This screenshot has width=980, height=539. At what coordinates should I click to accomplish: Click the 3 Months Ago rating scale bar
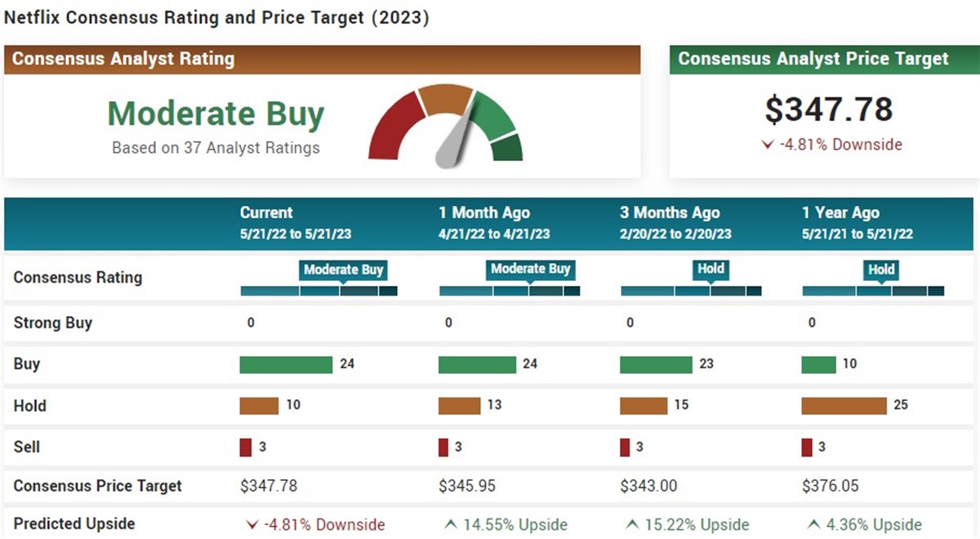pyautogui.click(x=691, y=291)
